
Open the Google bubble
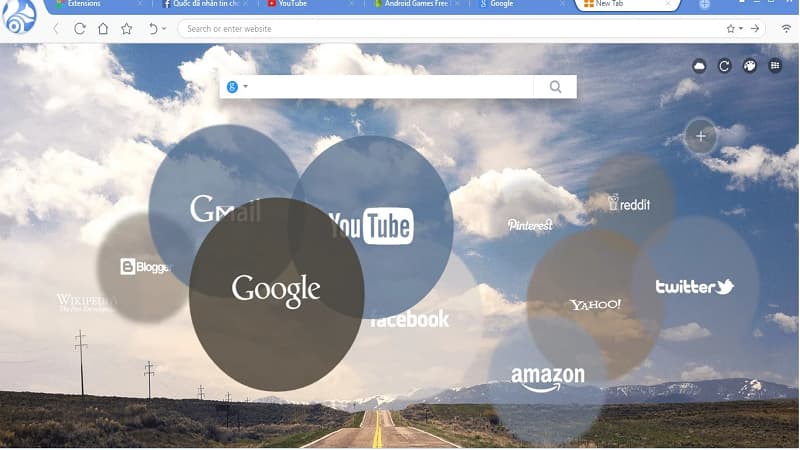point(277,294)
